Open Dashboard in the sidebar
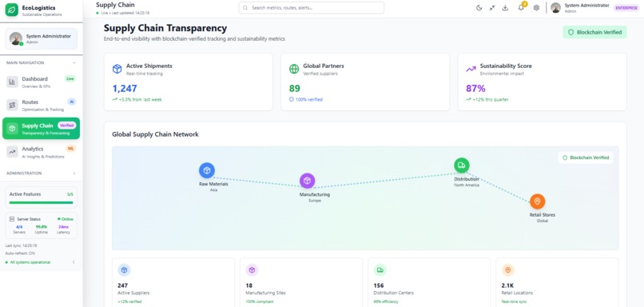 coord(41,82)
